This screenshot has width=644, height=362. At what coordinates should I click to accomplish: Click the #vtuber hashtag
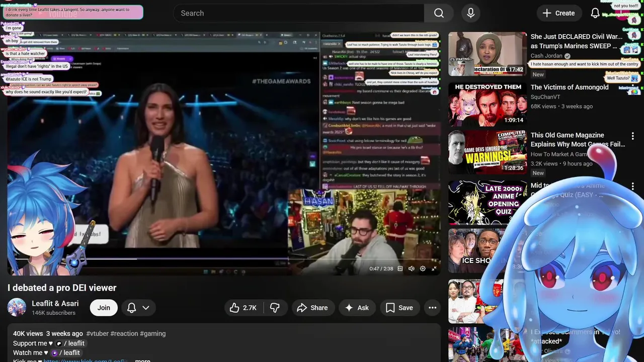coord(97,333)
